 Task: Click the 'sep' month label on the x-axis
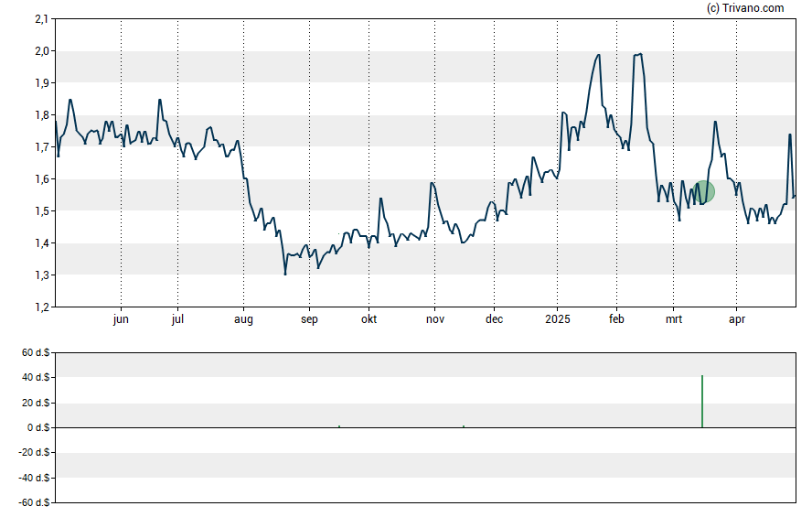click(309, 319)
